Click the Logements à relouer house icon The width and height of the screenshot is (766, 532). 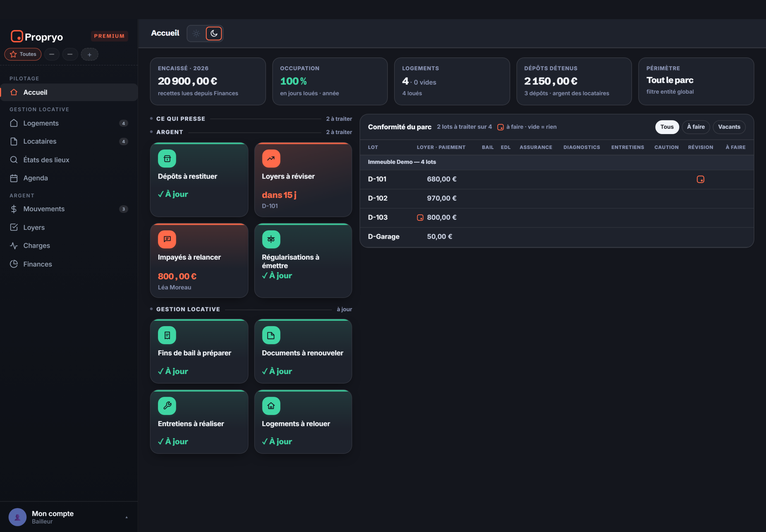coord(271,406)
